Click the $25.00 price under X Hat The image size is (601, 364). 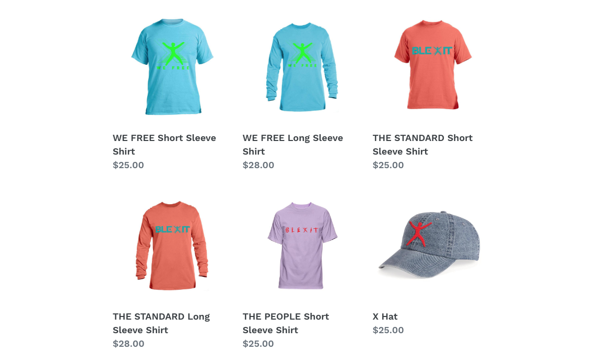click(388, 330)
